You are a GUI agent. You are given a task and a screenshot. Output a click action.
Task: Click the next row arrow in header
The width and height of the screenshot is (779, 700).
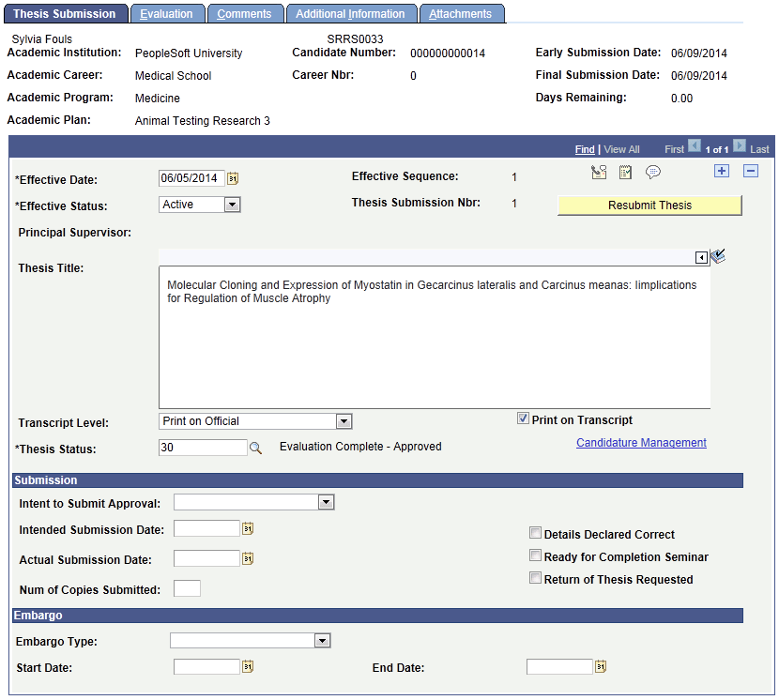tap(740, 146)
